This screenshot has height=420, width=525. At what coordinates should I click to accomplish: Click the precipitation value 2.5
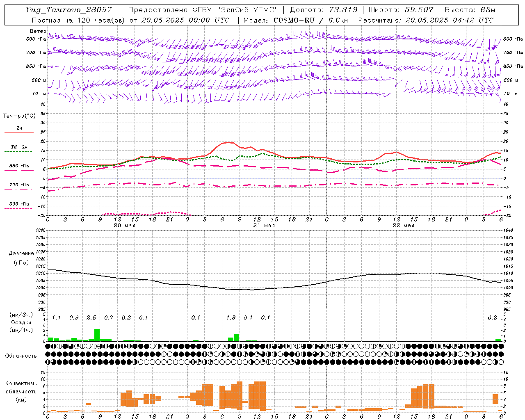(x=91, y=318)
